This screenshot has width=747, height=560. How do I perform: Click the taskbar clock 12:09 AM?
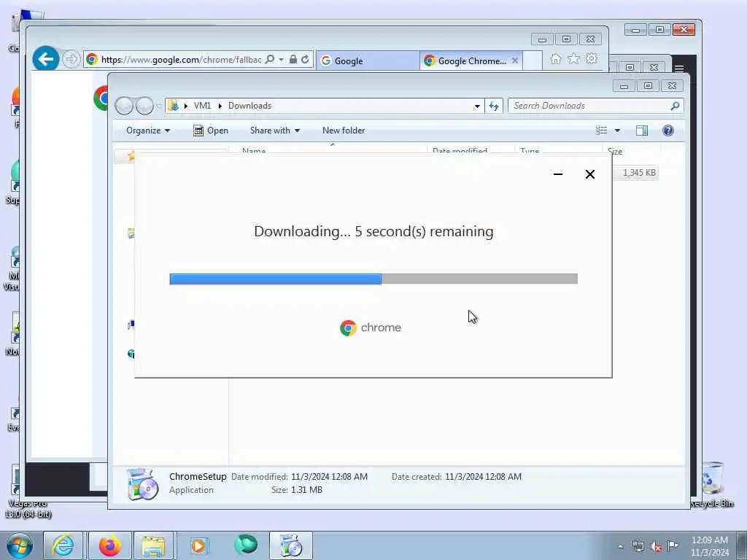click(x=709, y=540)
